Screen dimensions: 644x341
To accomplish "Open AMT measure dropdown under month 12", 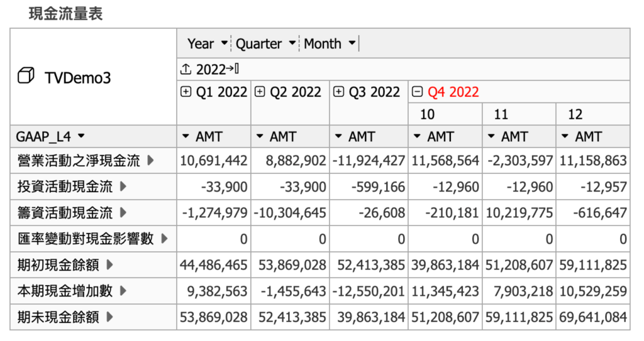I will pos(565,136).
